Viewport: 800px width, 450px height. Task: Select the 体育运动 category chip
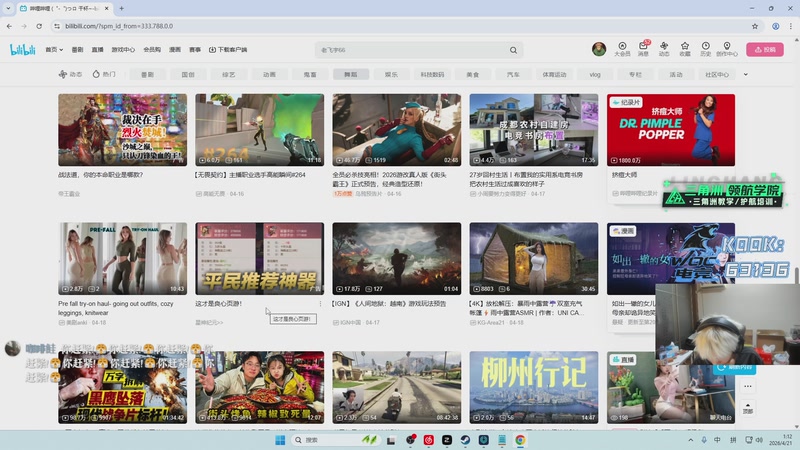coord(554,74)
